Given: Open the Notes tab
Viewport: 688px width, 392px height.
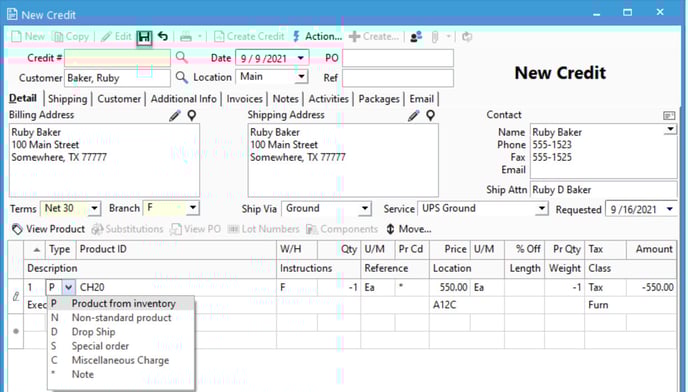Looking at the screenshot, I should click(x=285, y=99).
